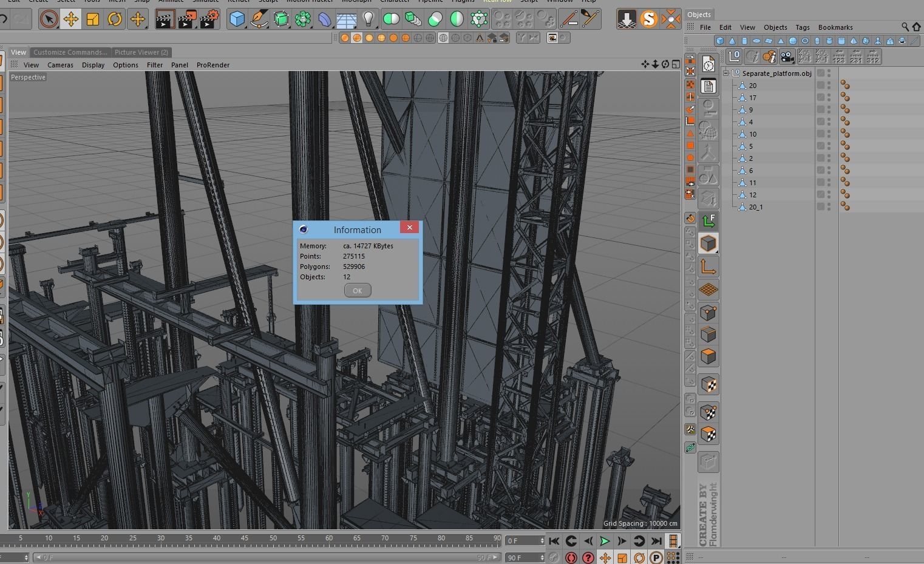Toggle visibility dots for Separate_platform.obj
924x564 pixels.
(829, 73)
